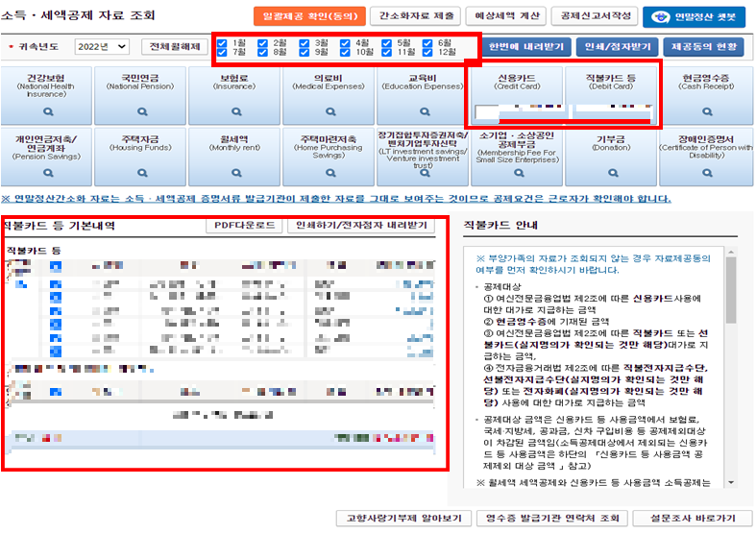Toggle the 12월 month checkbox
Screen dimensions: 756x534
[427, 52]
